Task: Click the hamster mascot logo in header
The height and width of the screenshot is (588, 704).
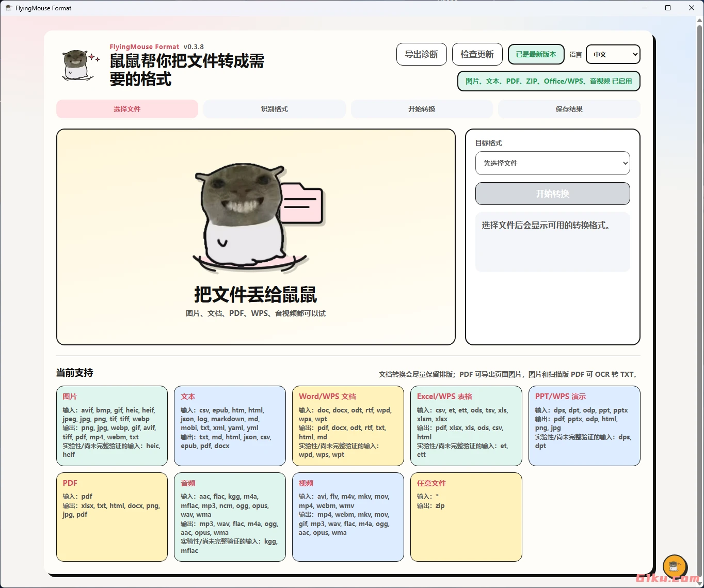Action: point(80,66)
